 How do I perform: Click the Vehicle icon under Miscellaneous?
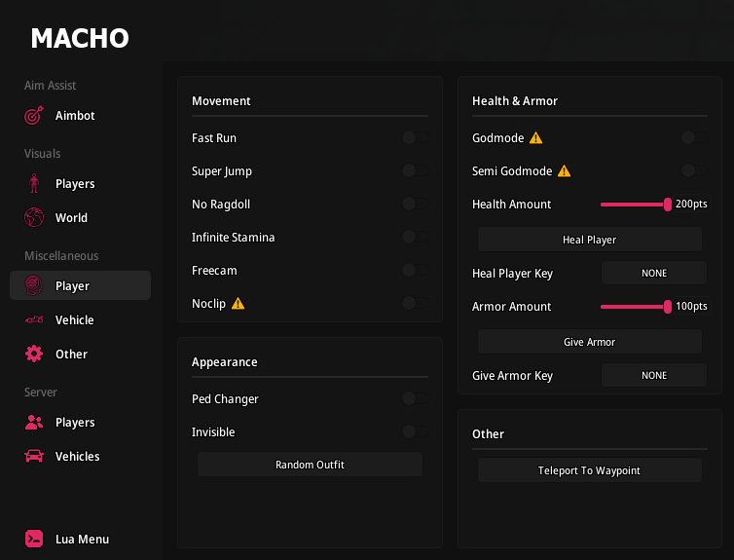(x=34, y=320)
